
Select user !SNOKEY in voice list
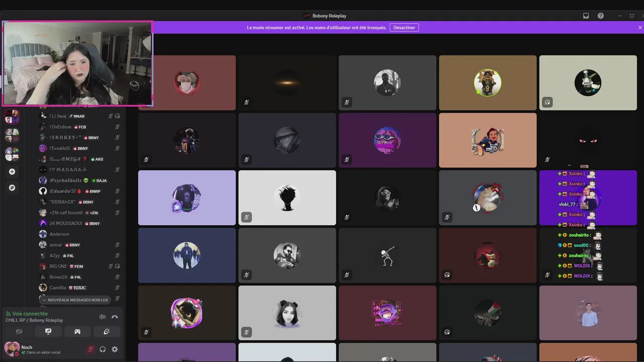coord(79,137)
